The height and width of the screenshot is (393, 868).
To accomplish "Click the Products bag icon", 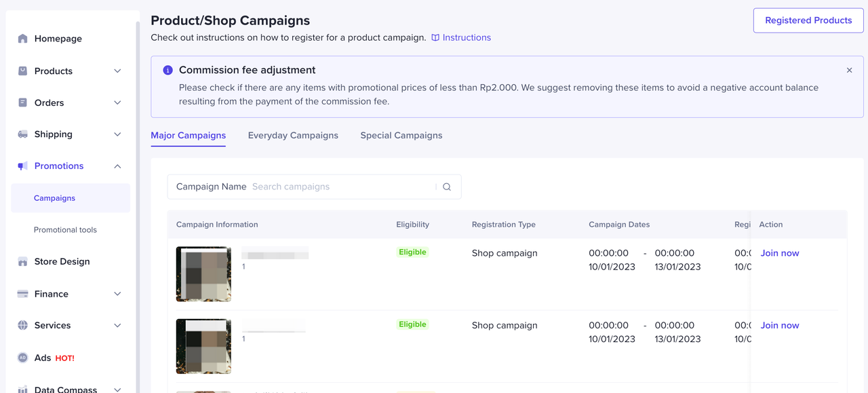I will 23,71.
